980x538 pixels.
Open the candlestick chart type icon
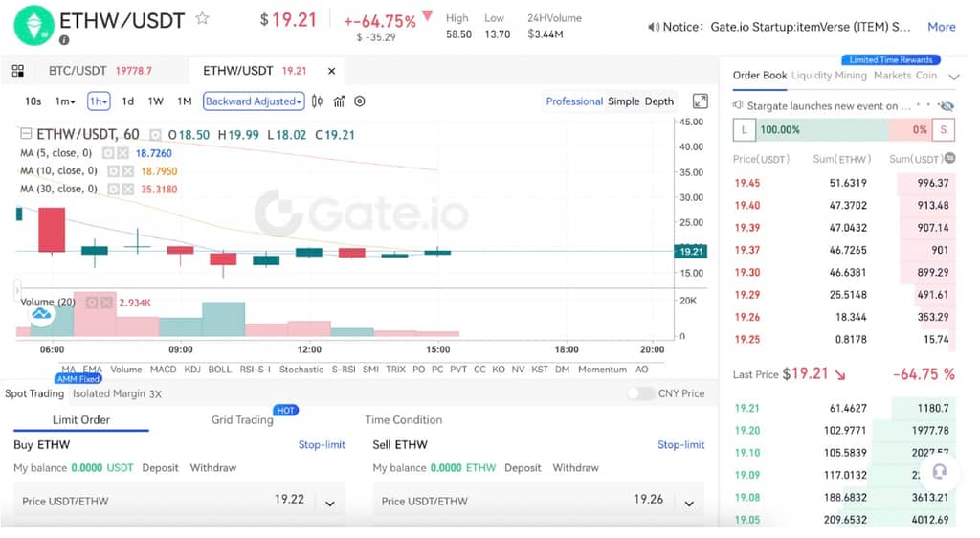tap(318, 101)
